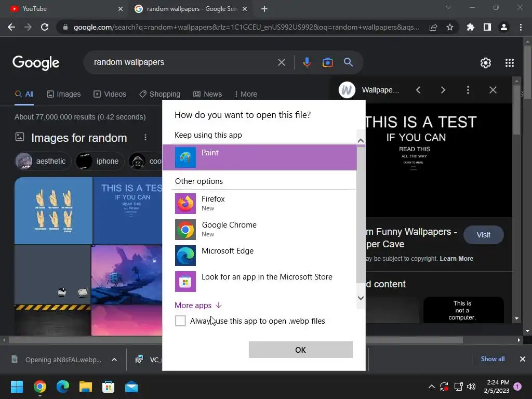Pick Microsoft Edge from Other options

coord(259,255)
